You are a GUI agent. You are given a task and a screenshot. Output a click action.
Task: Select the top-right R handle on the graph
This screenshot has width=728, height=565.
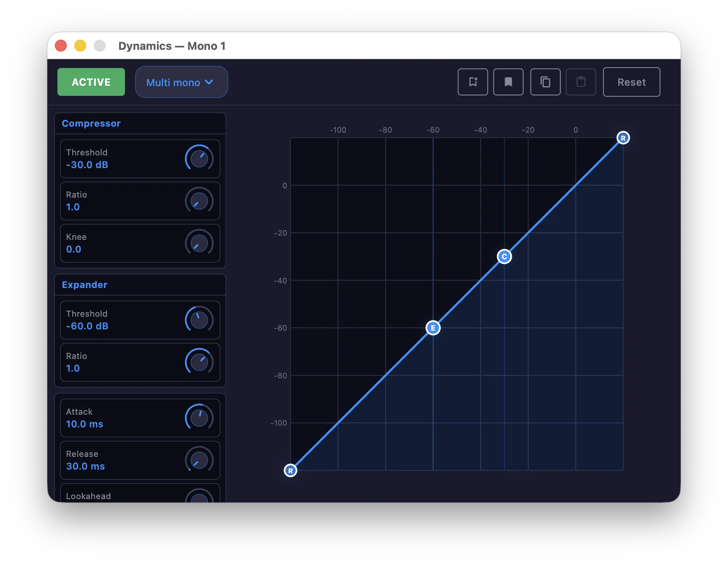[623, 138]
